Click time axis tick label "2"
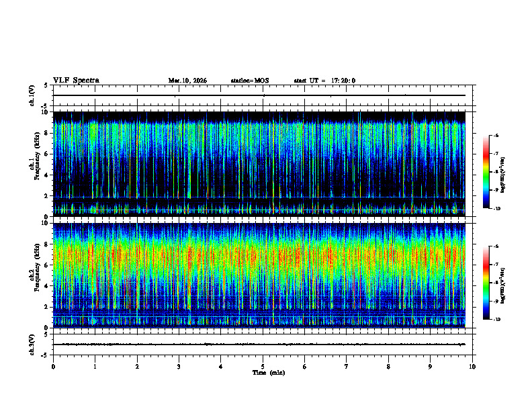Viewport: 532px width, 411px height. click(x=137, y=367)
